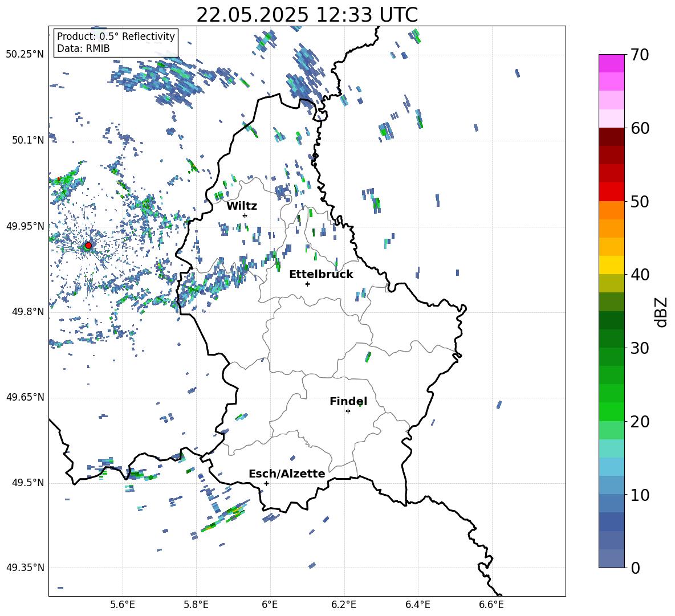Pick the orange colorbar segment below 50
Screen dimensions: 675x616
pos(612,210)
